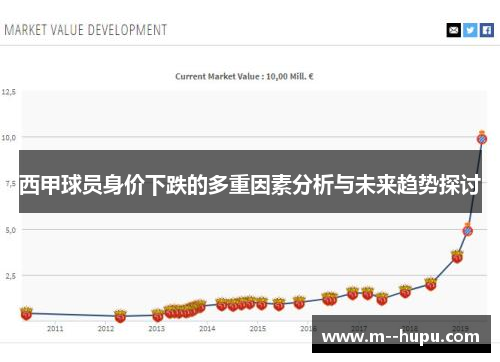Click the 2013 x-axis label
The height and width of the screenshot is (362, 500).
click(x=156, y=329)
